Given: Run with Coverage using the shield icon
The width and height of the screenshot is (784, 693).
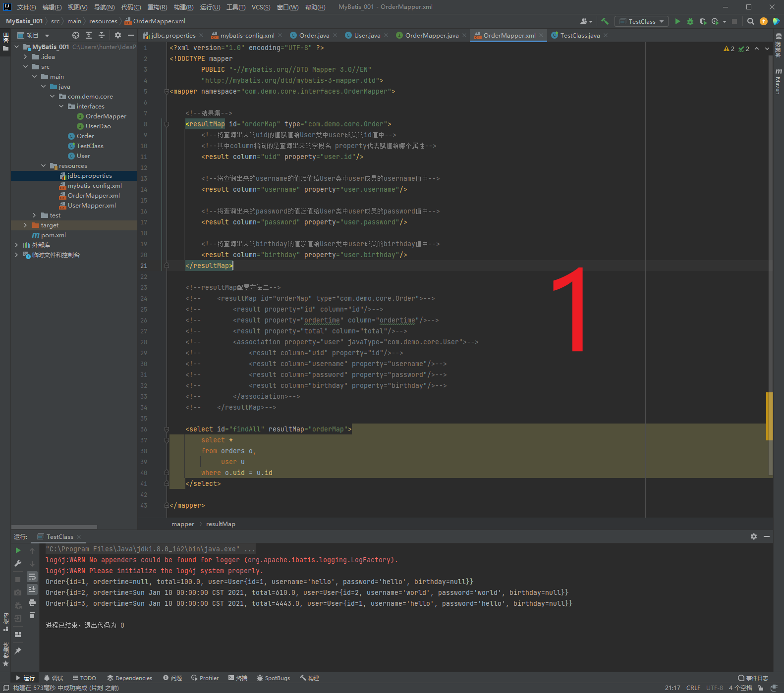Looking at the screenshot, I should tap(702, 21).
